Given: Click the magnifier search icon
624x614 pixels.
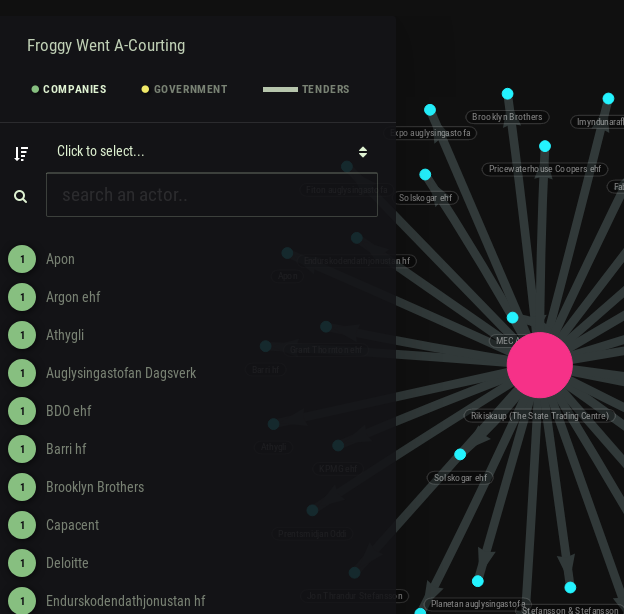Looking at the screenshot, I should 21,197.
